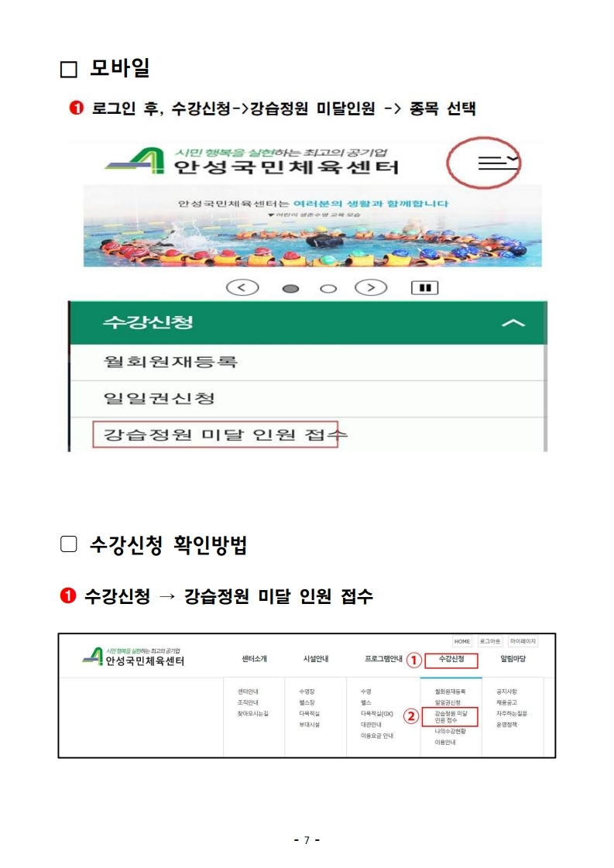
Task: Collapse the green 수강신청 section chevron
Action: (x=513, y=323)
